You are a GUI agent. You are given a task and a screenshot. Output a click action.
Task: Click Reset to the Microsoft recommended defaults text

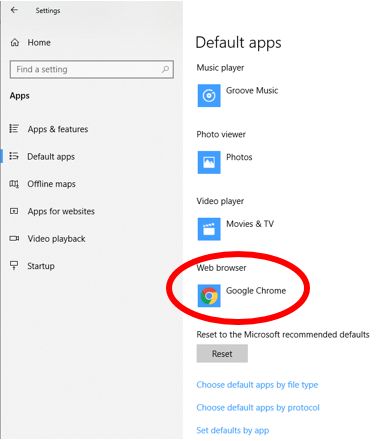coord(283,334)
